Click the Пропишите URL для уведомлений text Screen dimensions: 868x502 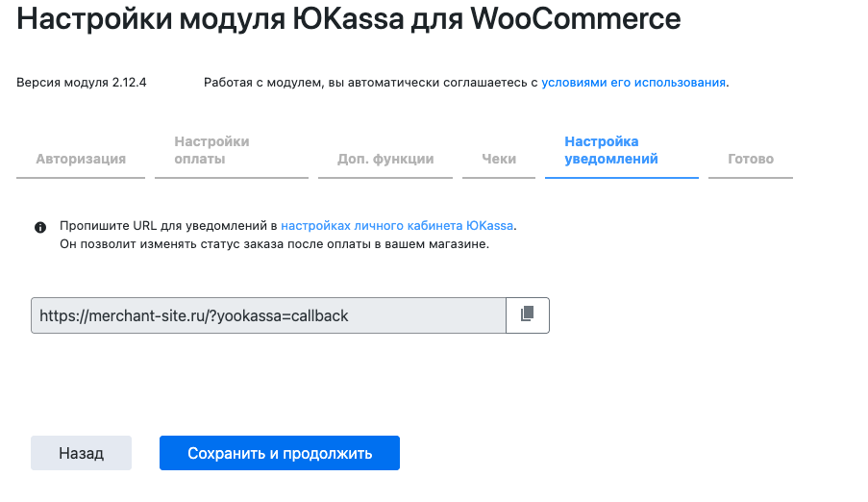click(x=168, y=226)
